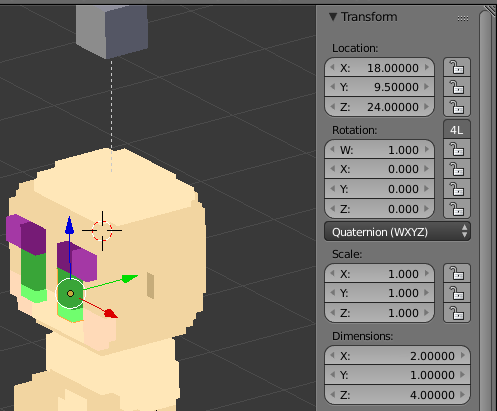Screen dimensions: 497x411
Task: Click Rotation Z field 0.000
Action: point(379,209)
